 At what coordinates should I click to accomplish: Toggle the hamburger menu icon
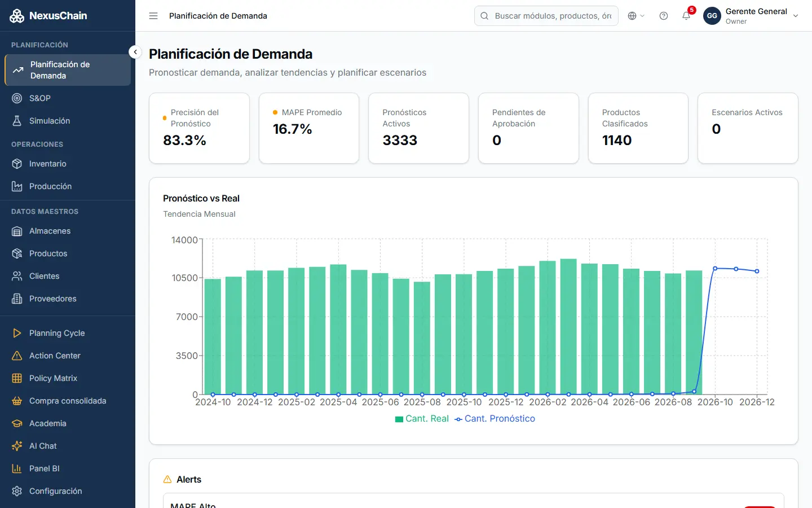153,16
